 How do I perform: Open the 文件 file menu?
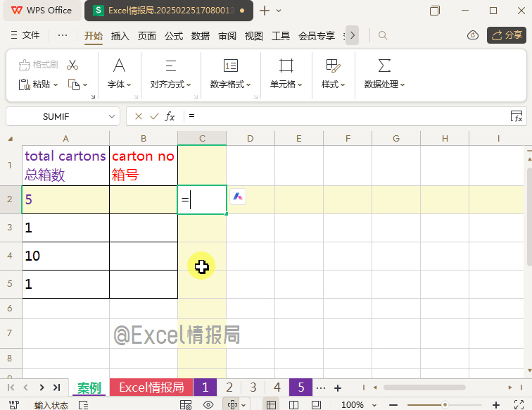[25, 35]
